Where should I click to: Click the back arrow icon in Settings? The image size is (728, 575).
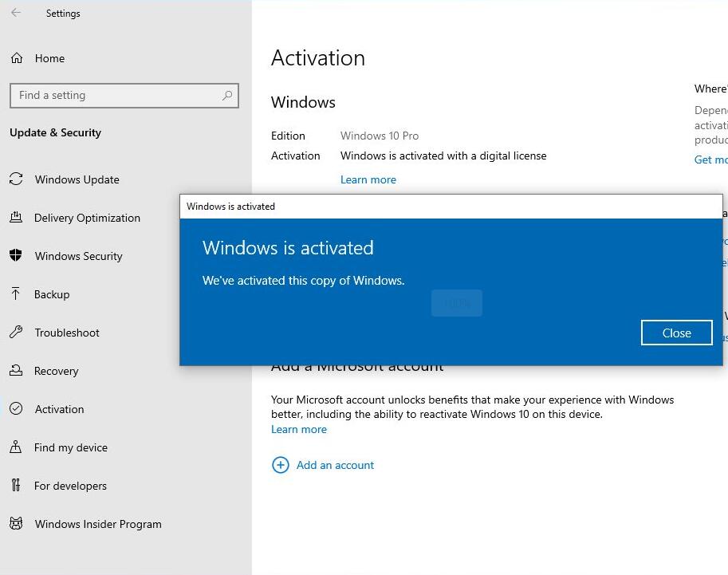coord(16,13)
